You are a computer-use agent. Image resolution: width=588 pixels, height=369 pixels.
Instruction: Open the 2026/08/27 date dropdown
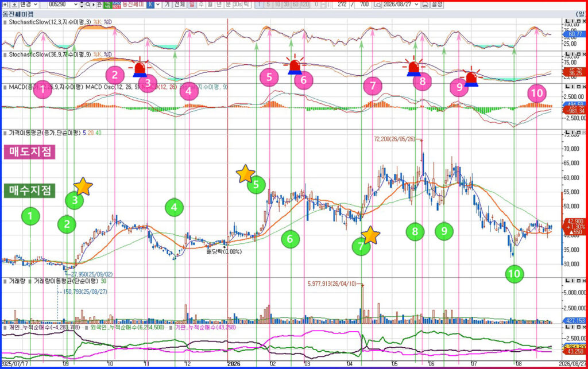pos(417,5)
